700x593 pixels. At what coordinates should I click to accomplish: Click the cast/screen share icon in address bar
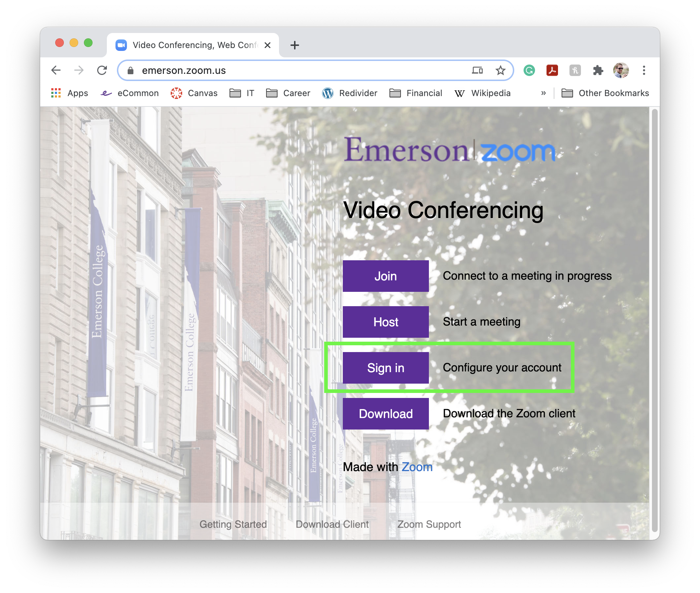point(477,70)
